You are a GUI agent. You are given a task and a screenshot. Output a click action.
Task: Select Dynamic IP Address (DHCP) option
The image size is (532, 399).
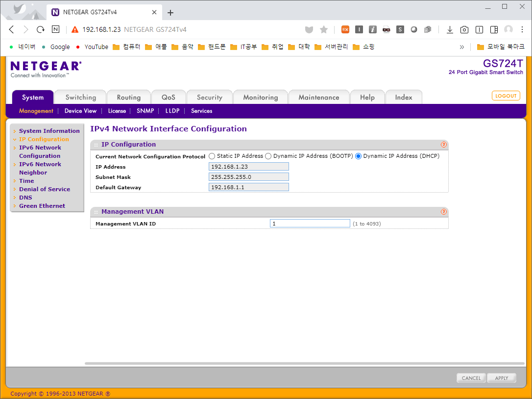(x=358, y=156)
